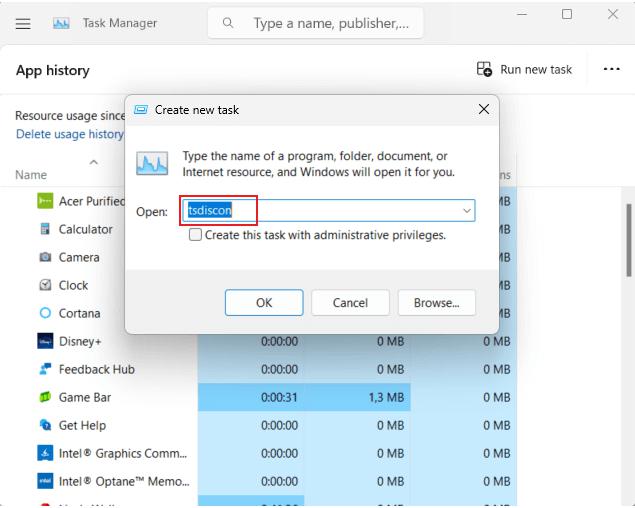Click the Calculator app icon
The image size is (635, 508).
pos(45,229)
